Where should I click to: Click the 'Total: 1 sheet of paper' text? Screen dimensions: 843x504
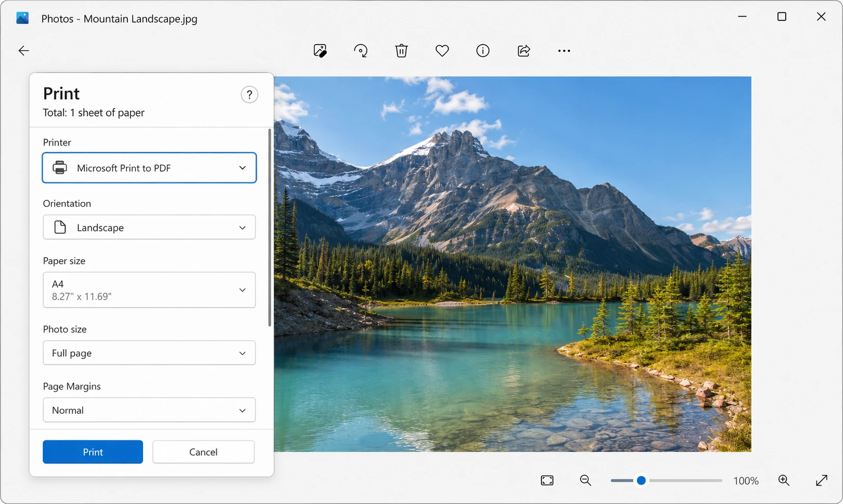(94, 113)
